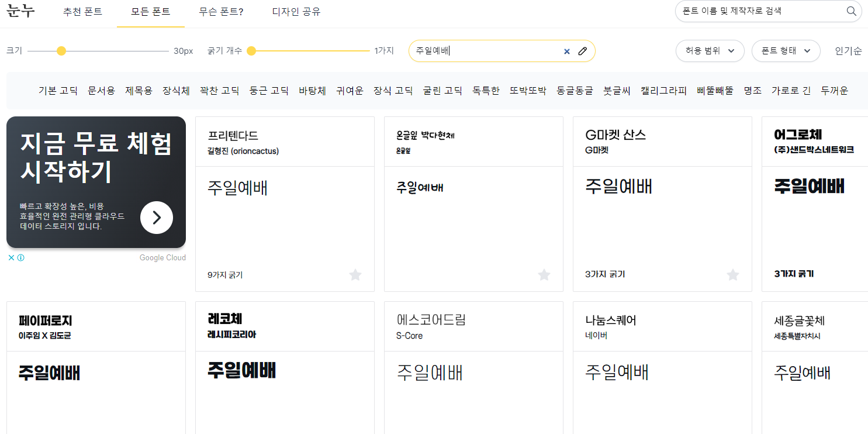Open the 온글잎 박다현체 font title
868x434 pixels.
425,135
